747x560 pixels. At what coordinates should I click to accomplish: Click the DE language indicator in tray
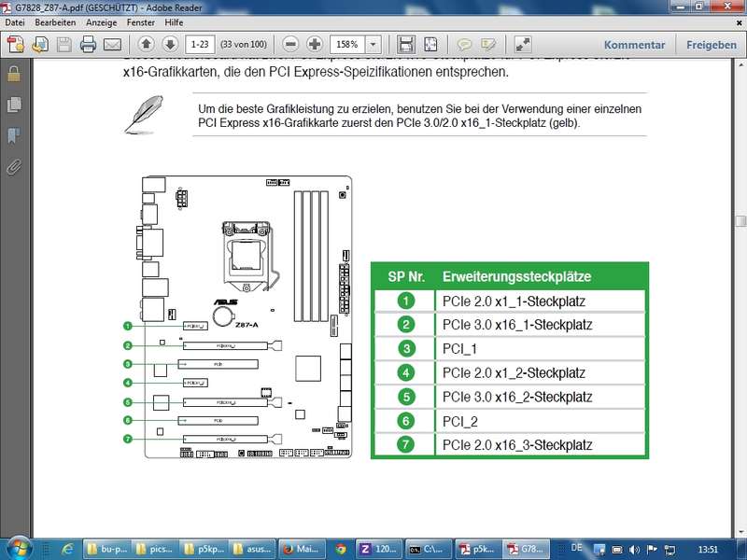click(x=576, y=548)
